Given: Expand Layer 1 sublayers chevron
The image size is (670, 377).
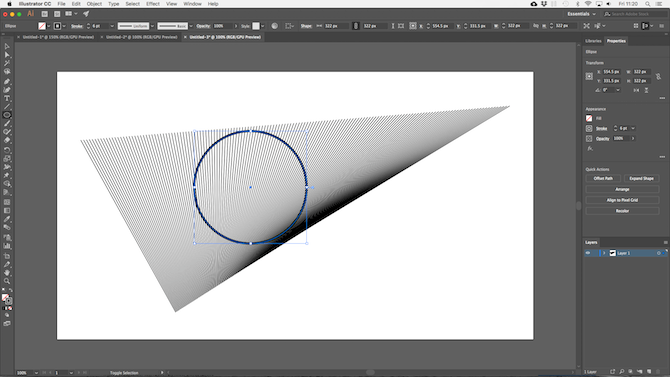Looking at the screenshot, I should 604,253.
